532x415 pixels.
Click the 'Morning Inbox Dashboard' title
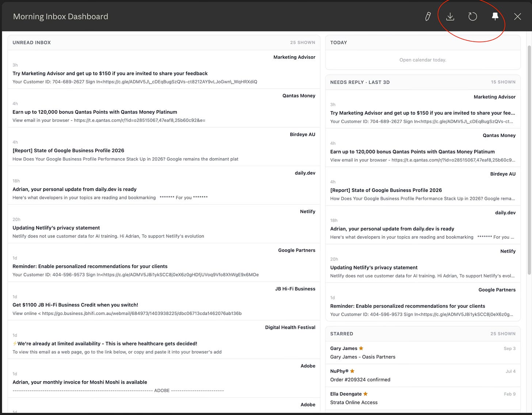(x=61, y=16)
